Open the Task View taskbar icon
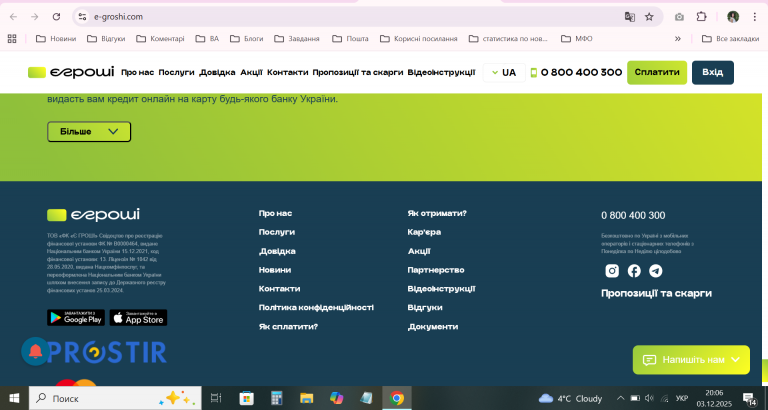 [216, 398]
